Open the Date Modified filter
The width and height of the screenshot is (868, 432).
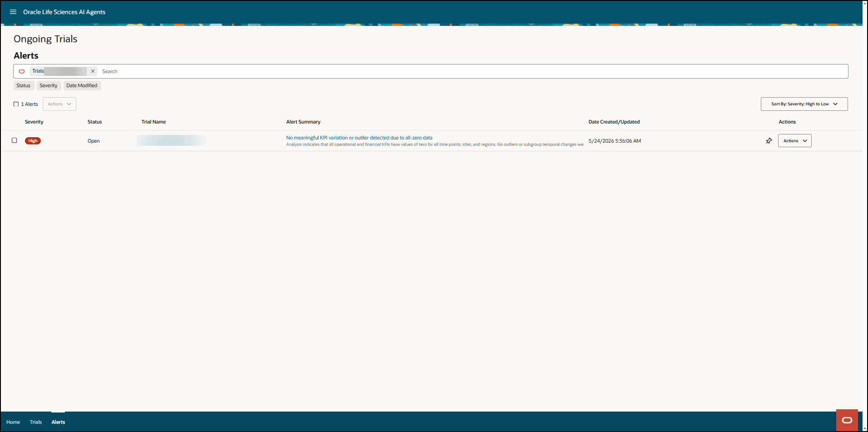coord(82,85)
